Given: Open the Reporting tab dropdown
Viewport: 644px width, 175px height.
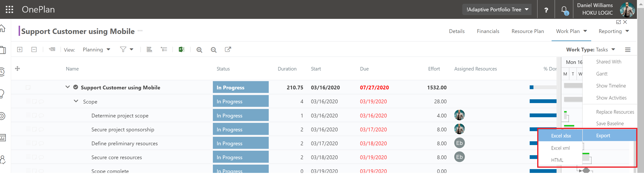Looking at the screenshot, I should (x=614, y=31).
